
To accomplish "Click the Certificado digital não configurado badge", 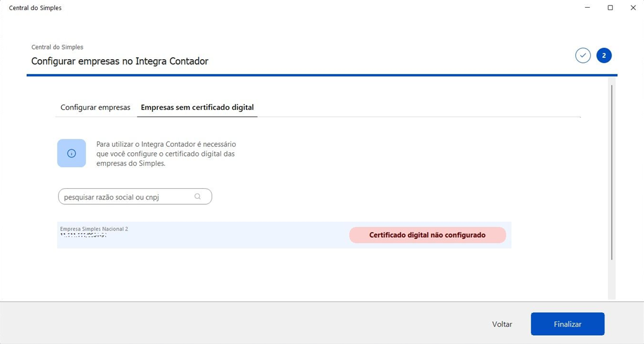I will pos(428,235).
